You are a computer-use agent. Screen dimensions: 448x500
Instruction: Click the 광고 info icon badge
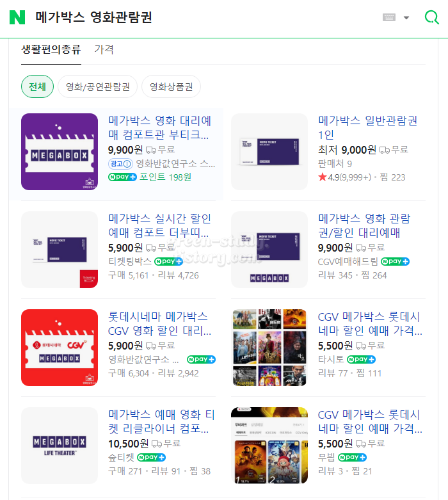(x=120, y=164)
